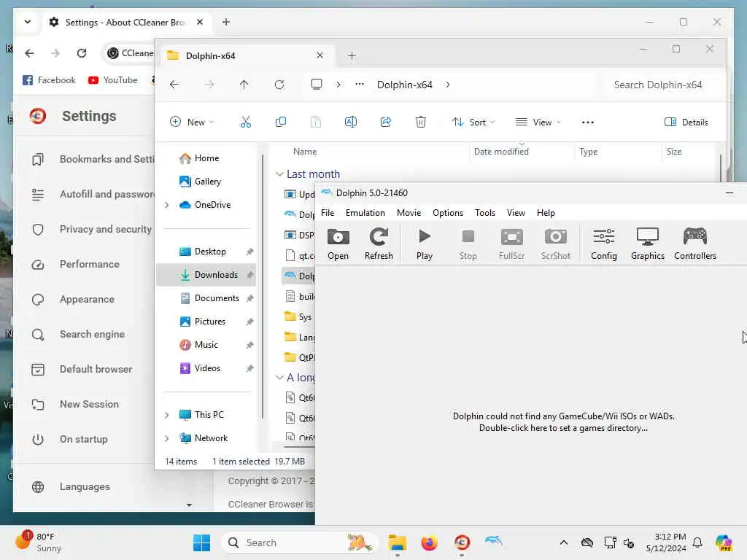Click Open icon in Dolphin toolbar
Viewport: 747px width, 560px height.
[x=338, y=244]
